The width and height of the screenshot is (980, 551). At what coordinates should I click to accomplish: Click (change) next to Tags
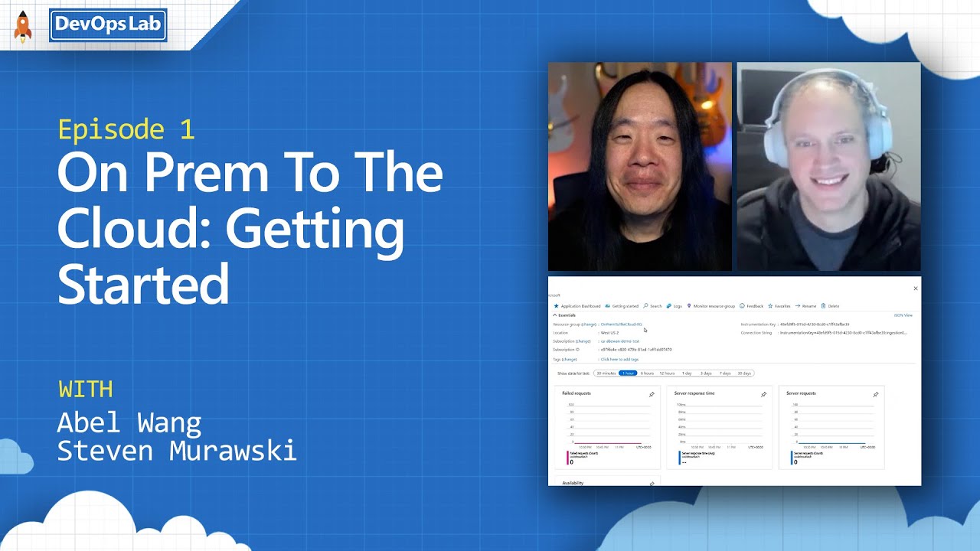coord(569,359)
